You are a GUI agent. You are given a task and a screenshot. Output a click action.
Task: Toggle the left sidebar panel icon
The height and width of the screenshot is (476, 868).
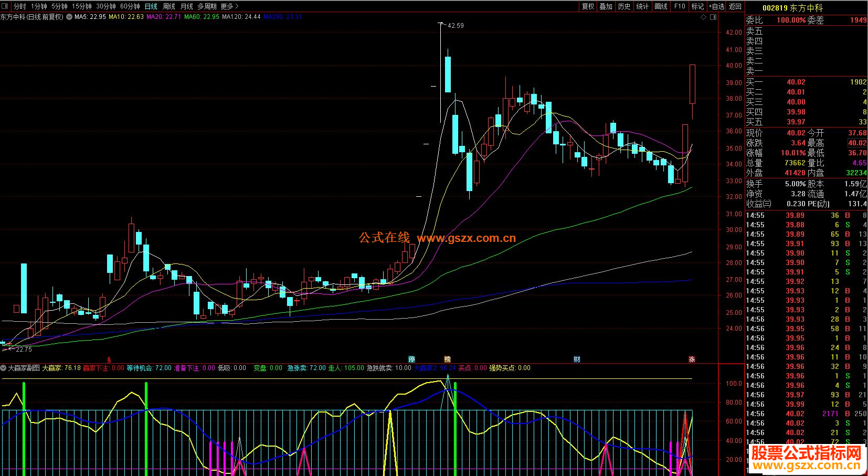5,6
